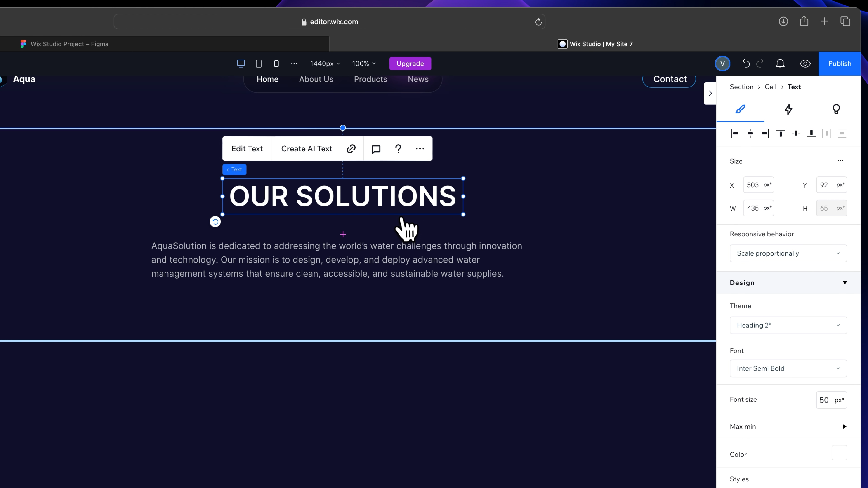Redo the last change
868x488 pixels.
tap(760, 64)
